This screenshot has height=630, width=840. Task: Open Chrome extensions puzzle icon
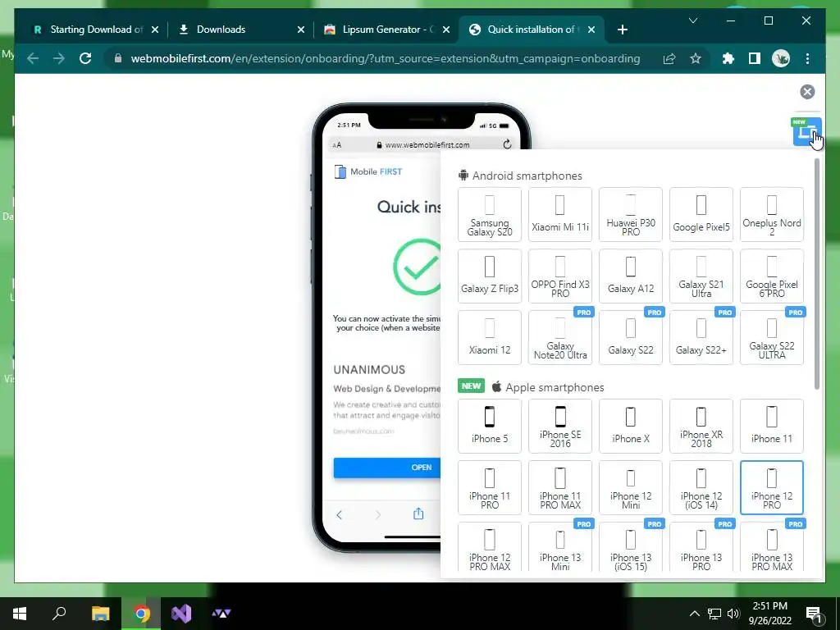pos(728,58)
